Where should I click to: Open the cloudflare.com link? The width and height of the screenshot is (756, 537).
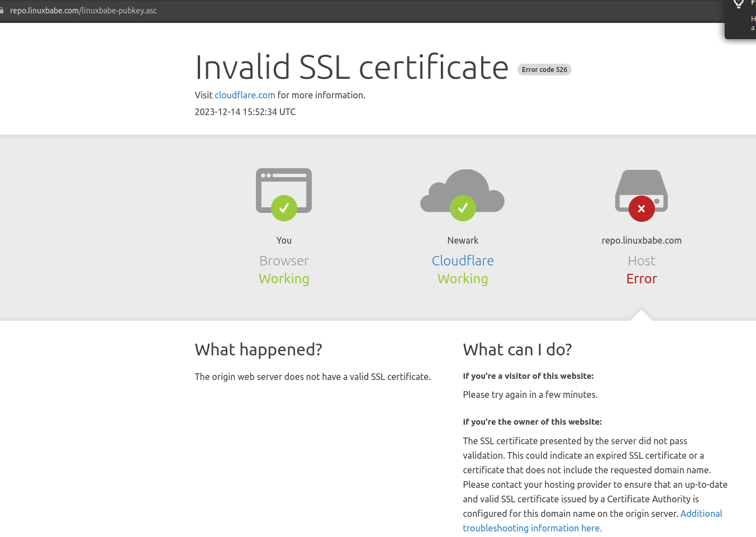245,95
